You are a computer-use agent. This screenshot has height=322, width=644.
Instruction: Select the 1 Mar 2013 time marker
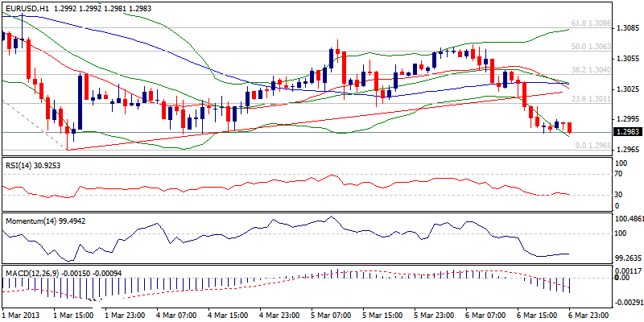pos(22,315)
